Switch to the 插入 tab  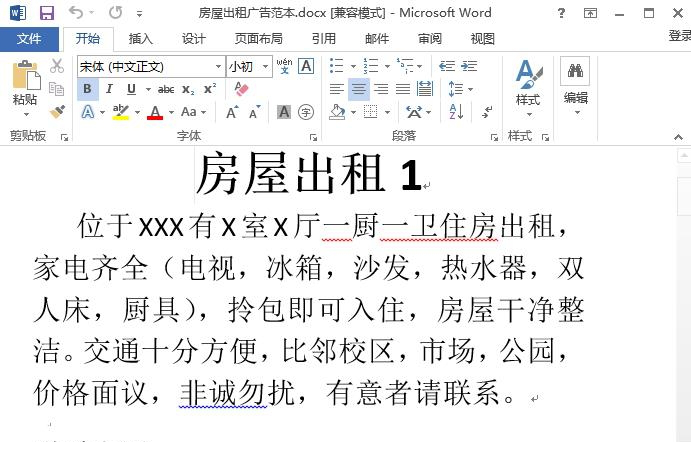[141, 39]
